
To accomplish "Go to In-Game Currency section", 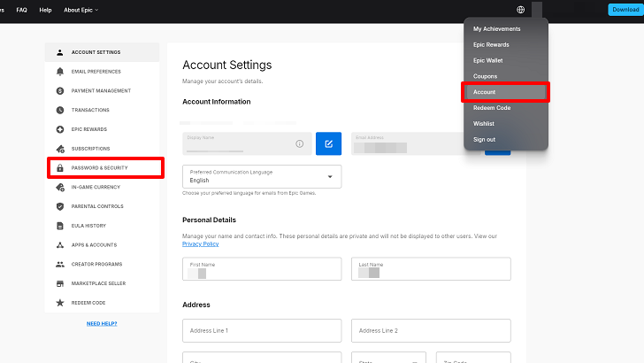I will pos(102,187).
